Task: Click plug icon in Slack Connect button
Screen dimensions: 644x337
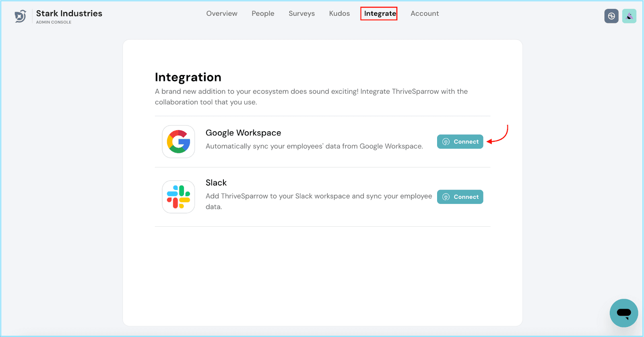Action: [x=446, y=197]
